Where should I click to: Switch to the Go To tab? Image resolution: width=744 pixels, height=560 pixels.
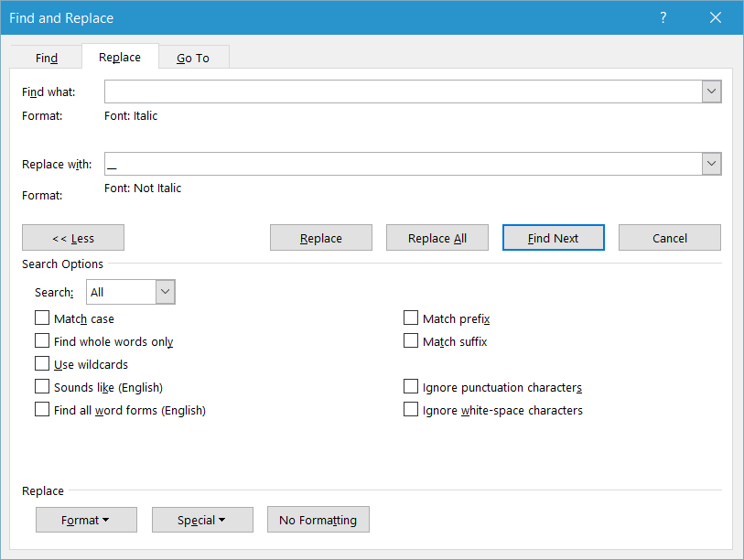tap(193, 56)
